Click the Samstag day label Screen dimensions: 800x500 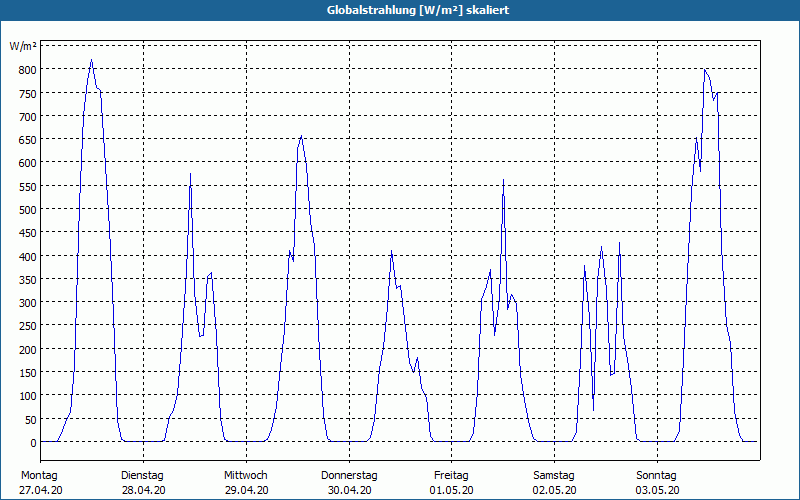(554, 476)
